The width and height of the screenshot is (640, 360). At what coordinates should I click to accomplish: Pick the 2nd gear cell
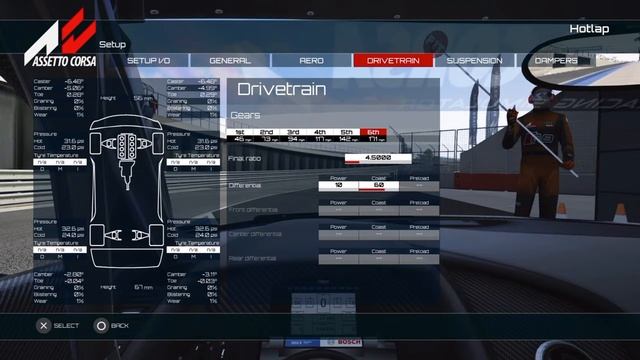267,136
